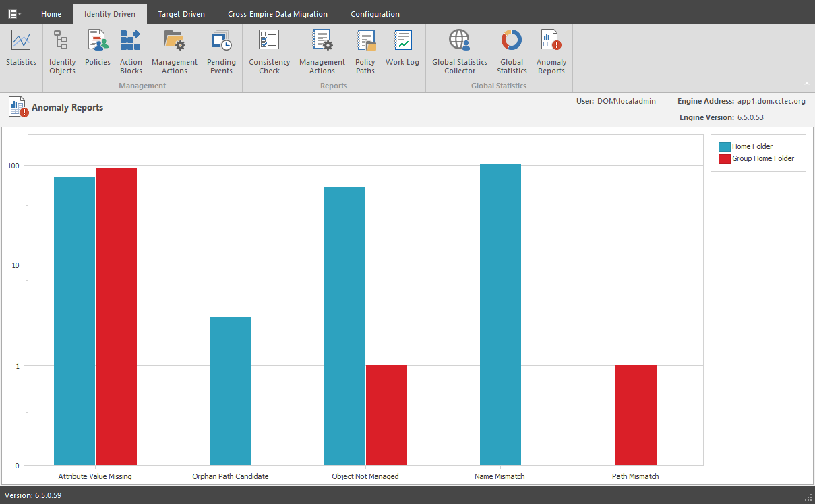The image size is (815, 504).
Task: Collapse the ribbon with the arrow
Action: [807, 84]
